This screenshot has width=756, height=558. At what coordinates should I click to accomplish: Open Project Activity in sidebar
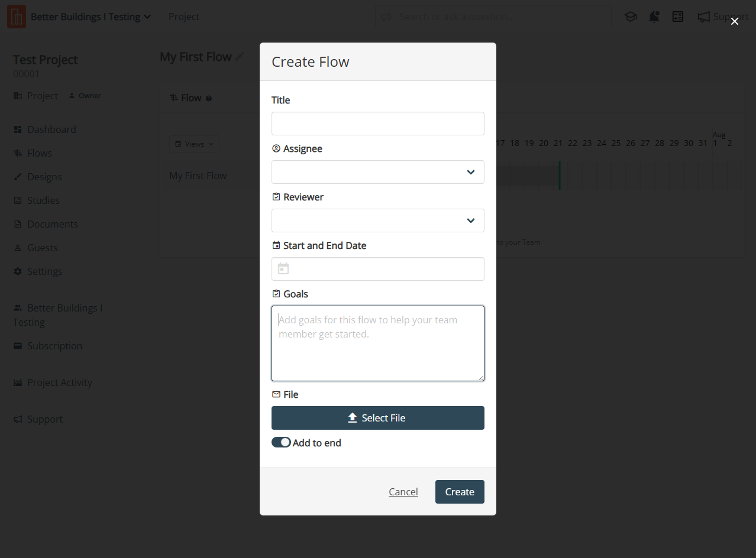click(x=53, y=382)
